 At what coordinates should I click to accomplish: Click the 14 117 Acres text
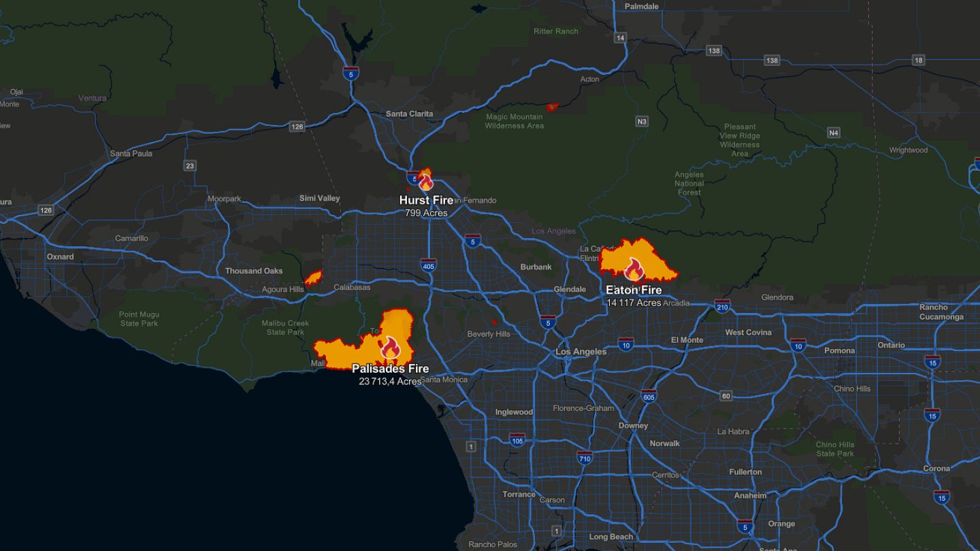pyautogui.click(x=634, y=303)
